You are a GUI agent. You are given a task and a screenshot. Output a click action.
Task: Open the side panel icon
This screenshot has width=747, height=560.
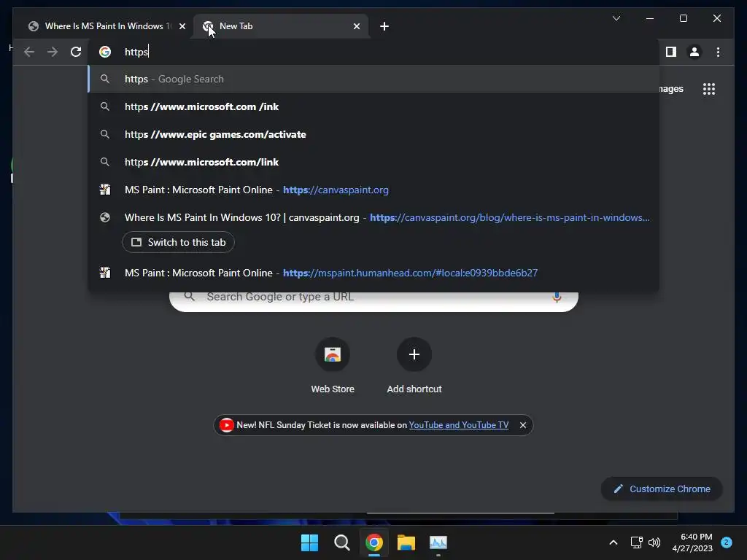coord(671,52)
